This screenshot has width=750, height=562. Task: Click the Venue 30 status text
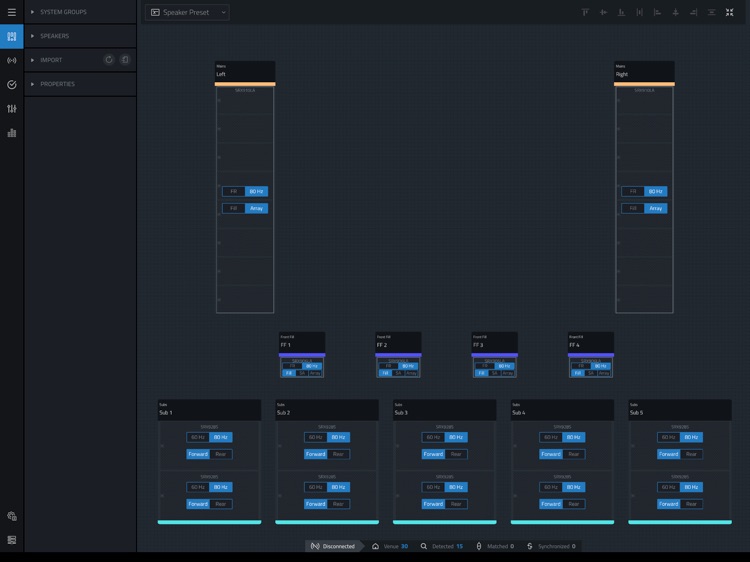396,546
